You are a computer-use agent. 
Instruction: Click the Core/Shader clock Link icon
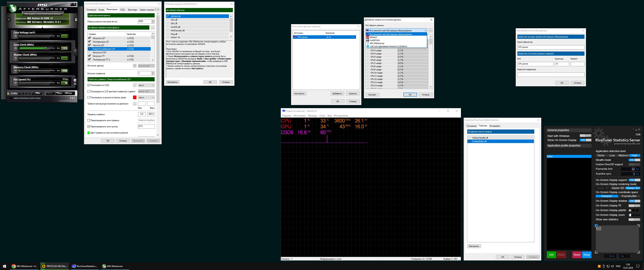75,52
